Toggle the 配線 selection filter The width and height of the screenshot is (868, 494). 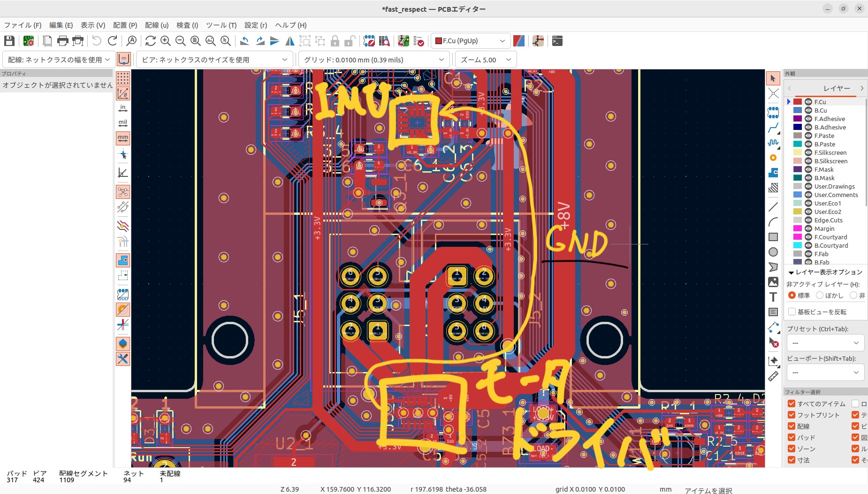click(x=792, y=426)
